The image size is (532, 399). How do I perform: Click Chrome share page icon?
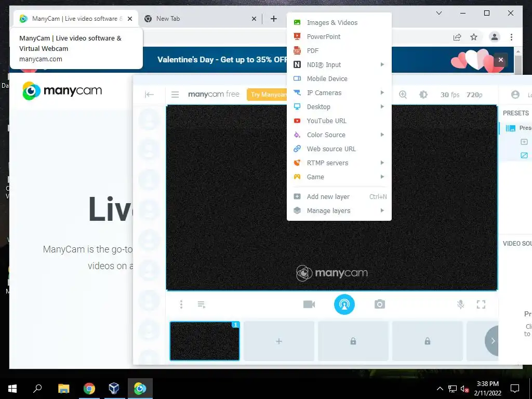(x=457, y=37)
